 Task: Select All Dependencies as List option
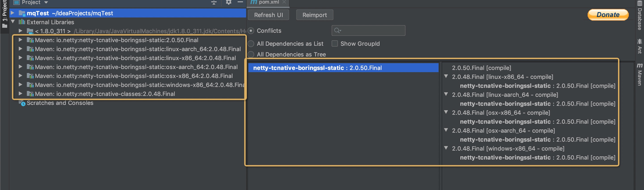(251, 43)
